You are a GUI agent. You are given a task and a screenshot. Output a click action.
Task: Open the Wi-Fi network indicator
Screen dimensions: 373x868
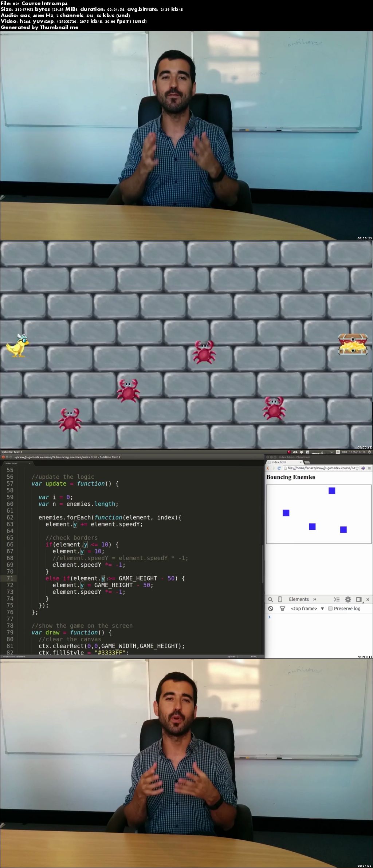[331, 452]
